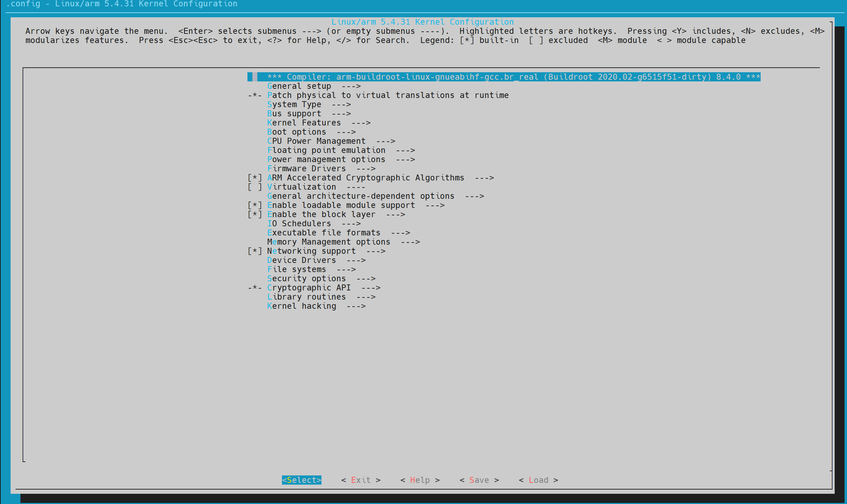The image size is (847, 504).
Task: Enable the Virtualization checkbox
Action: pos(254,187)
